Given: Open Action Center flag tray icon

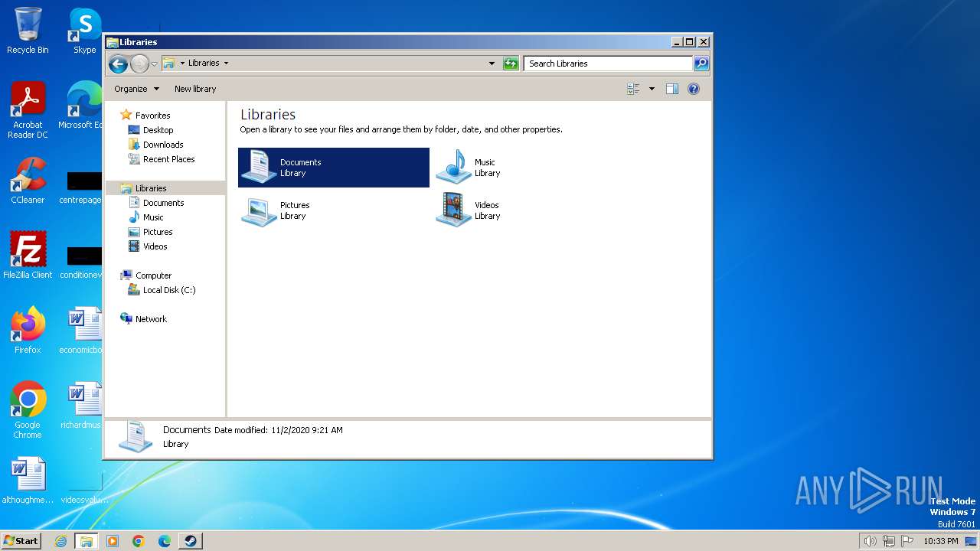Looking at the screenshot, I should pyautogui.click(x=907, y=541).
